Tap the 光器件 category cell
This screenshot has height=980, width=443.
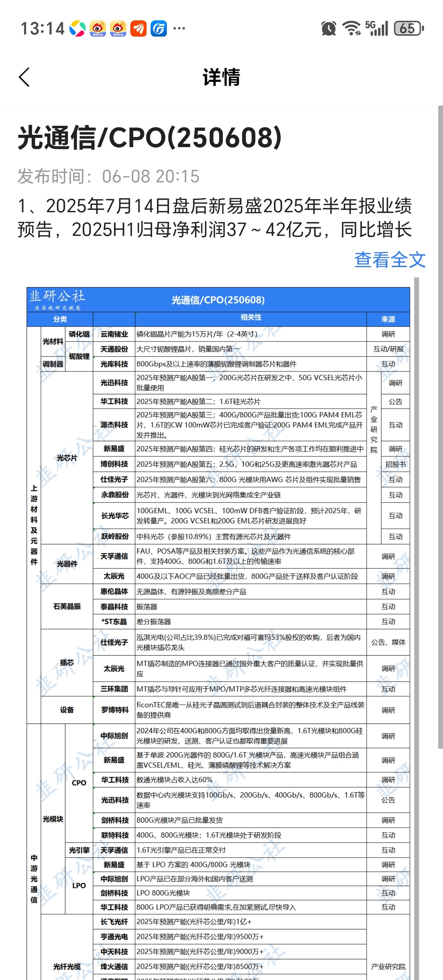tap(67, 564)
